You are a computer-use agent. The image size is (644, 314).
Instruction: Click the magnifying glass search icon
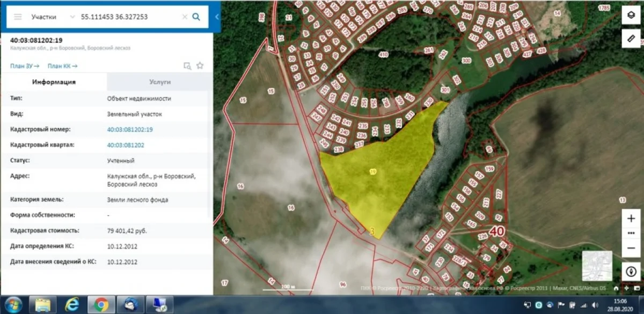pyautogui.click(x=196, y=17)
